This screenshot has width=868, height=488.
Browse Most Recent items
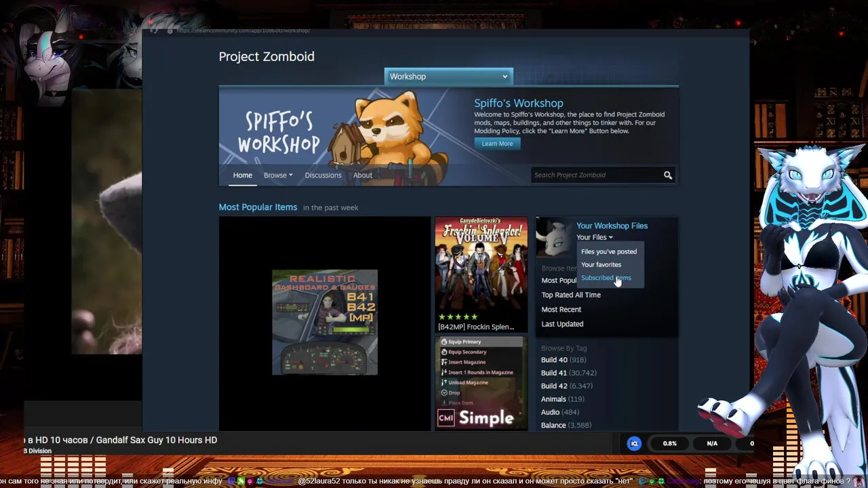pyautogui.click(x=561, y=309)
